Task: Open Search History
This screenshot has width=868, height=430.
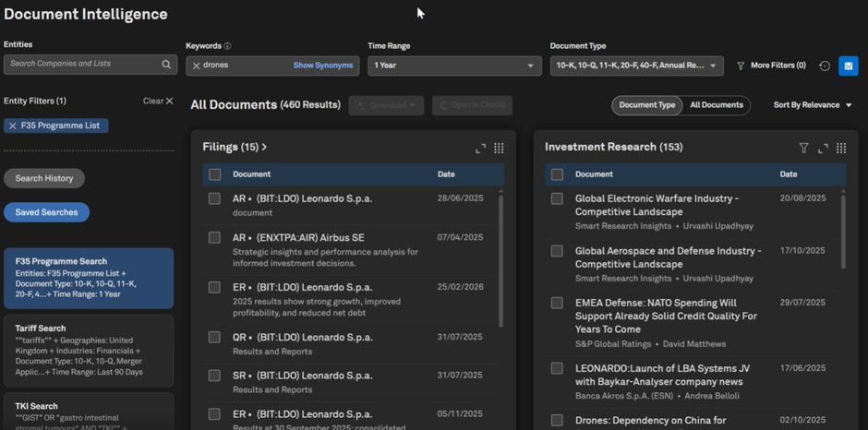Action: (44, 178)
